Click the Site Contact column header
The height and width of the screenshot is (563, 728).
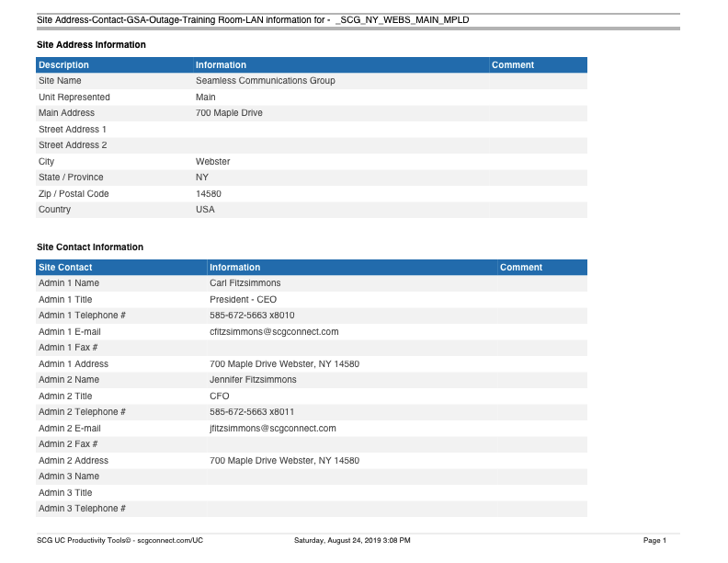point(65,267)
